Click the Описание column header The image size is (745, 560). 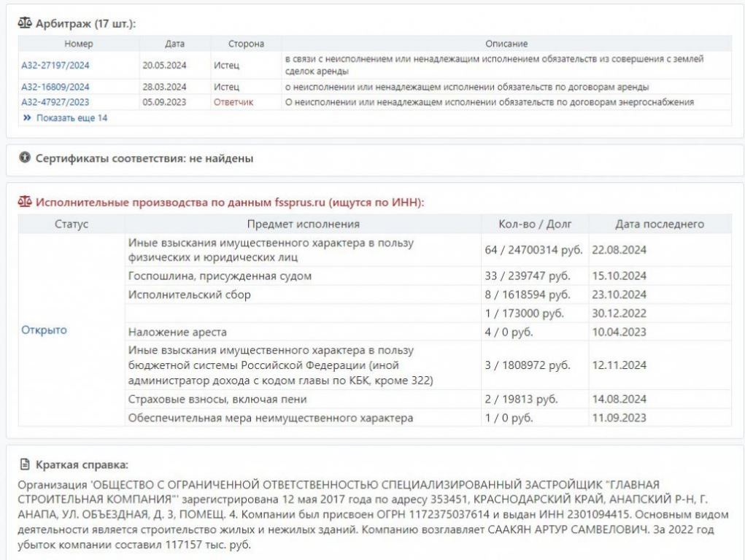[506, 44]
